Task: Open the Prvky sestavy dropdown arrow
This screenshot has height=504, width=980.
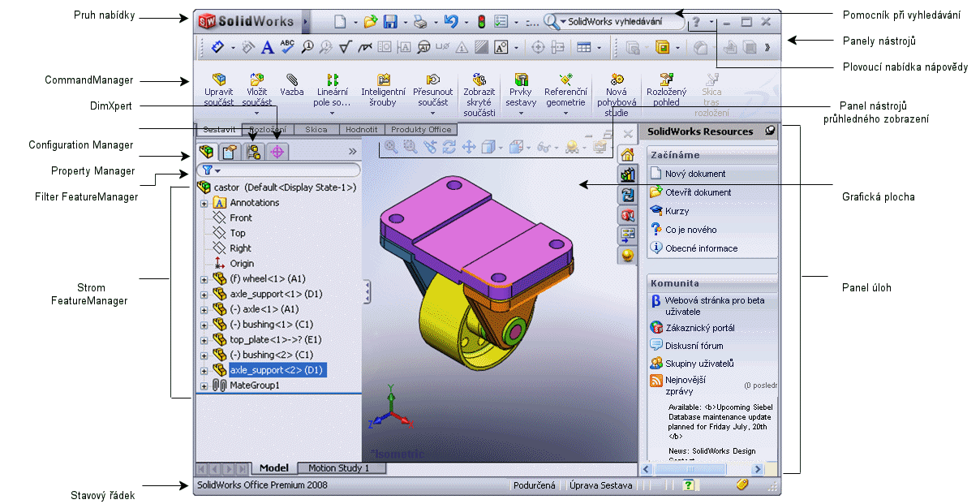Action: 520,114
